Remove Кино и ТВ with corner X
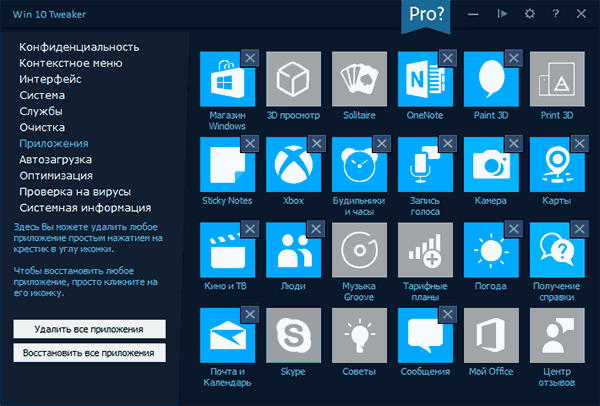The image size is (600, 406). click(x=250, y=229)
